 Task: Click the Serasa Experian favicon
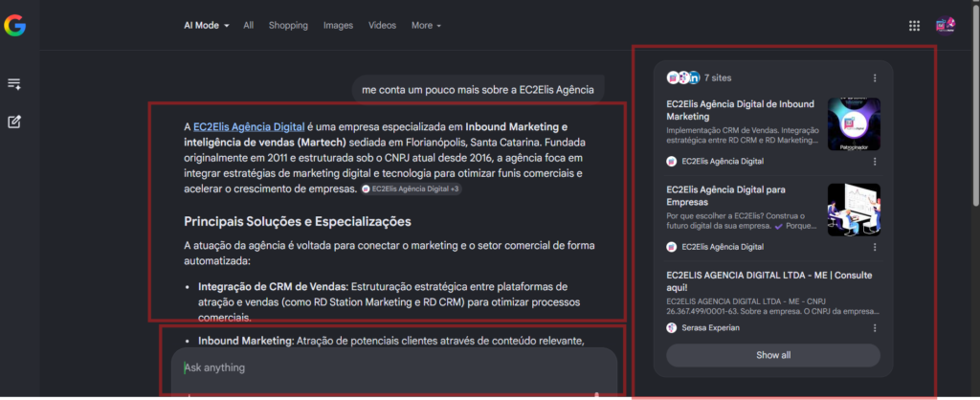671,328
